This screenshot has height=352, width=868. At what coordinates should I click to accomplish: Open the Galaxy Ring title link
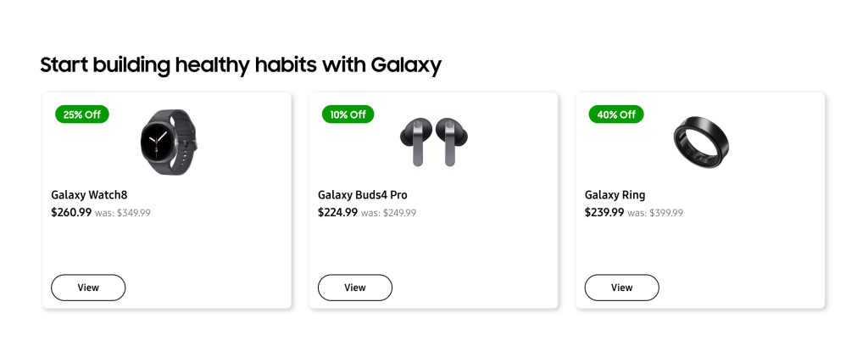[x=615, y=195]
